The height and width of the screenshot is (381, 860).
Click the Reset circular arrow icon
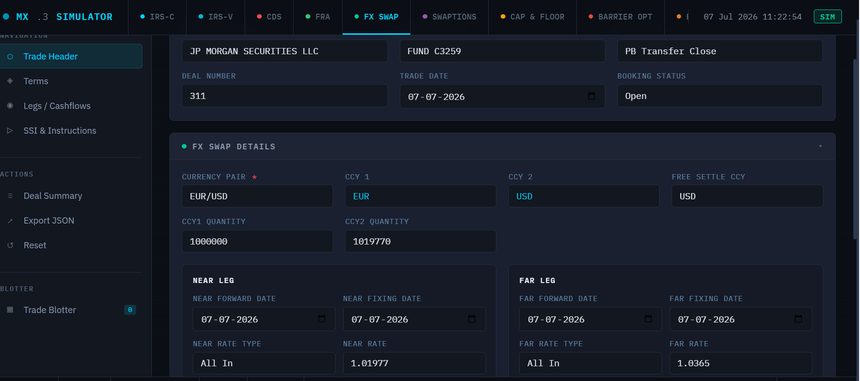tap(10, 245)
